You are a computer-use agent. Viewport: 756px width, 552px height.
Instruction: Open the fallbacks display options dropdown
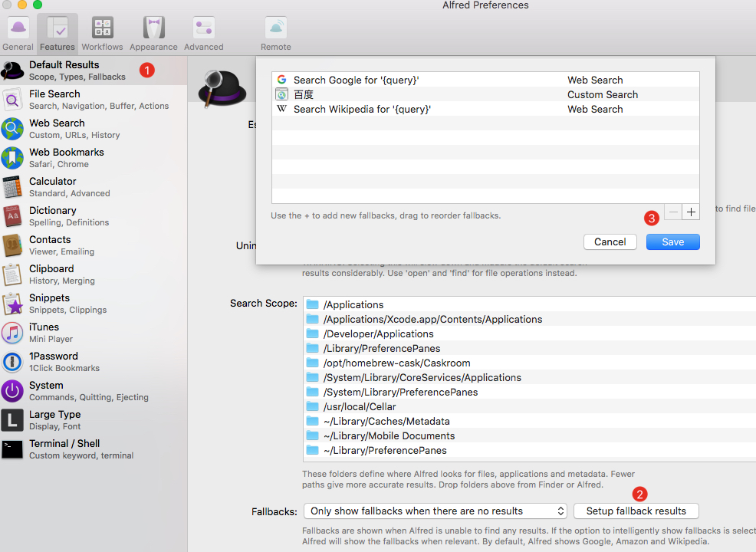[x=435, y=511]
